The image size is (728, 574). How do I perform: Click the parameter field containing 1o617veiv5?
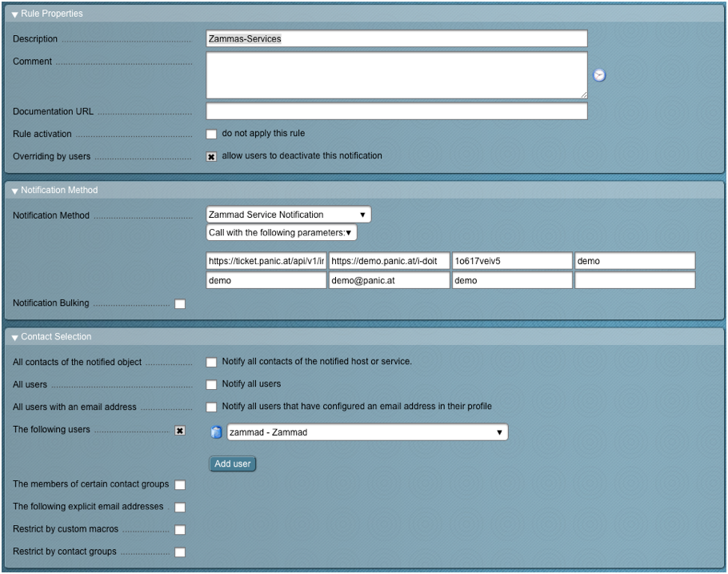(512, 261)
